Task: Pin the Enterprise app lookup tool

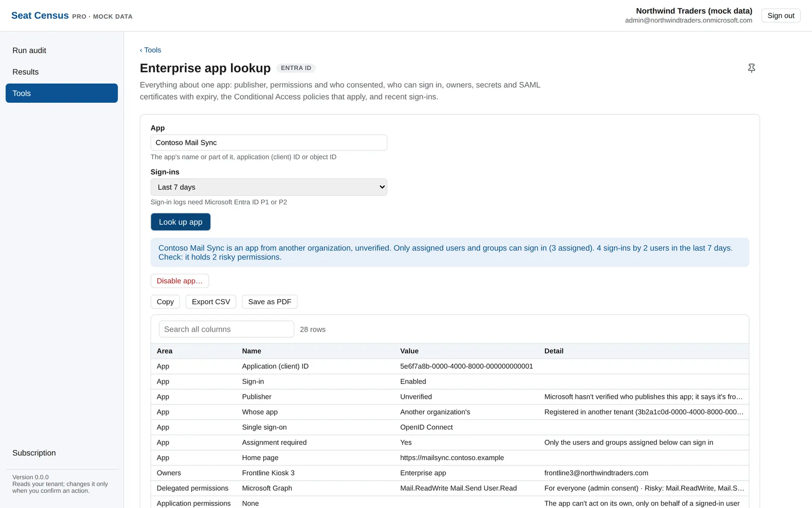Action: pos(752,68)
